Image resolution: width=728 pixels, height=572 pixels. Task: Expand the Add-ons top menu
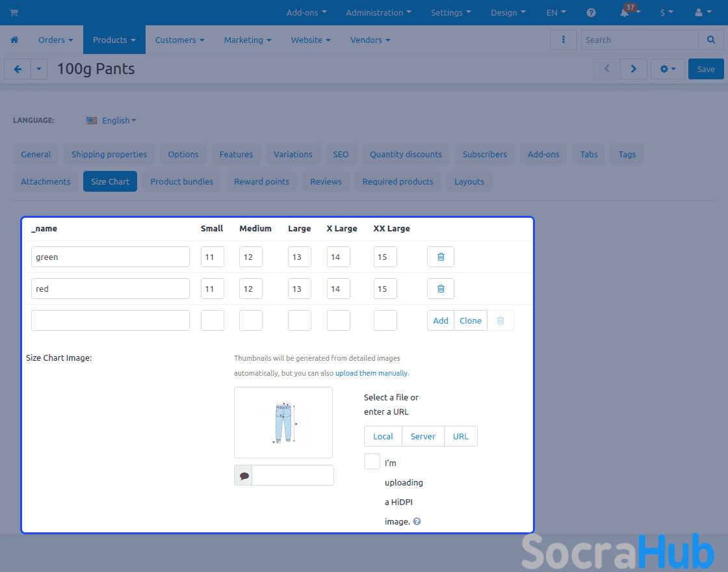(306, 13)
